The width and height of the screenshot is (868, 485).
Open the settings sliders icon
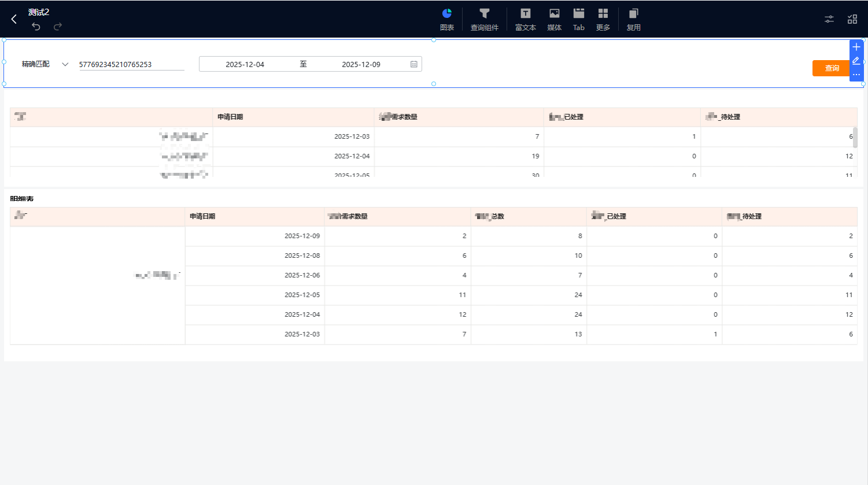click(829, 19)
